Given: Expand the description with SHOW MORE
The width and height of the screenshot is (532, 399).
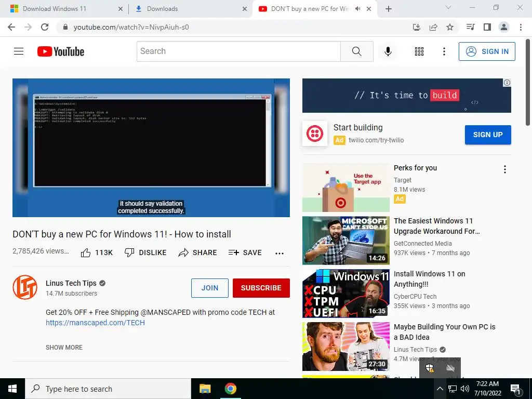Looking at the screenshot, I should [64, 348].
